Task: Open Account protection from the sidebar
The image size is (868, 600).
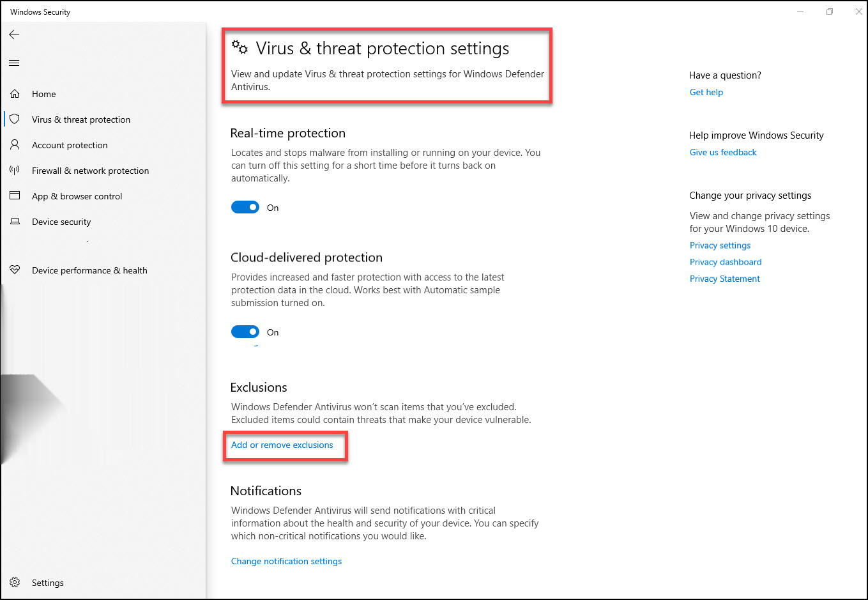Action: click(x=69, y=145)
